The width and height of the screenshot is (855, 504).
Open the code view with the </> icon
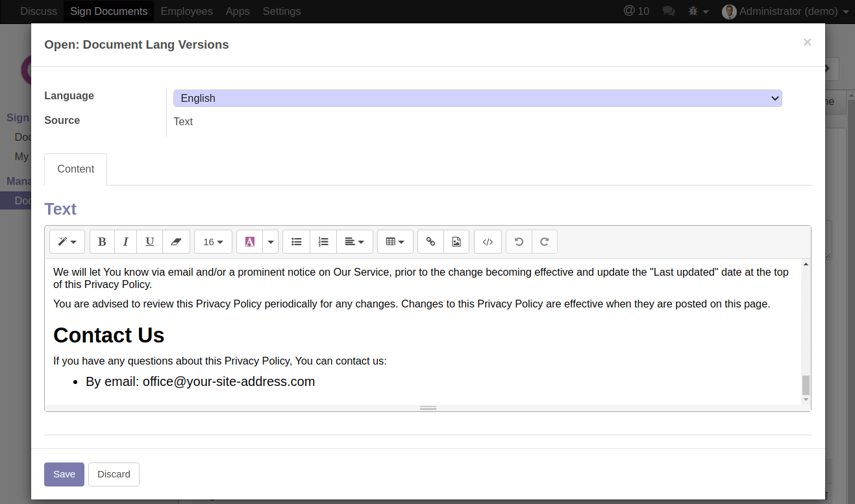point(488,241)
